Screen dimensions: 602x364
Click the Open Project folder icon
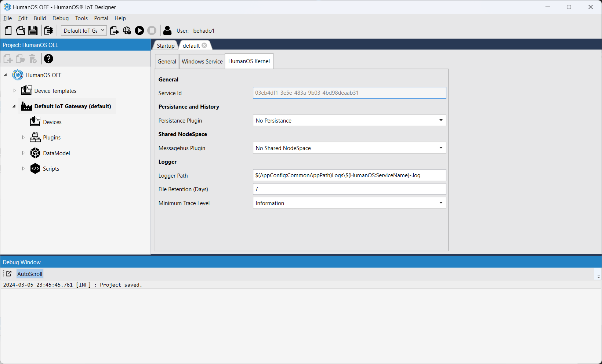click(21, 30)
